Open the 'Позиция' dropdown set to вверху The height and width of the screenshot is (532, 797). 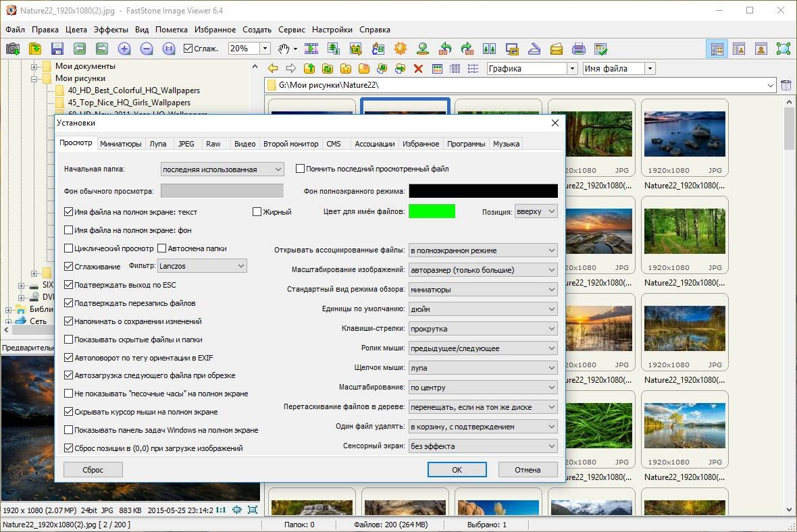tap(536, 211)
